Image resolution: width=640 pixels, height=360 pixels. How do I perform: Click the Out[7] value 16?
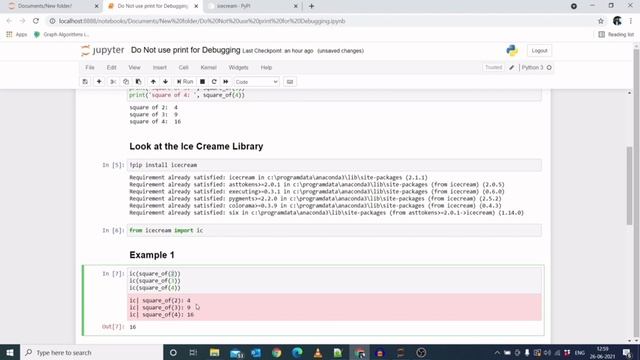[x=133, y=327]
